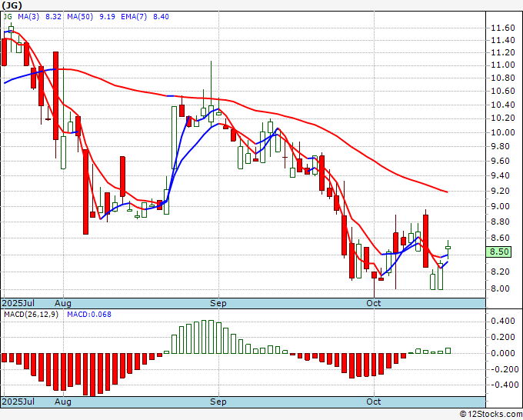Click the last green MACD histogram bar
Screen dimensions: 523x420
448,351
